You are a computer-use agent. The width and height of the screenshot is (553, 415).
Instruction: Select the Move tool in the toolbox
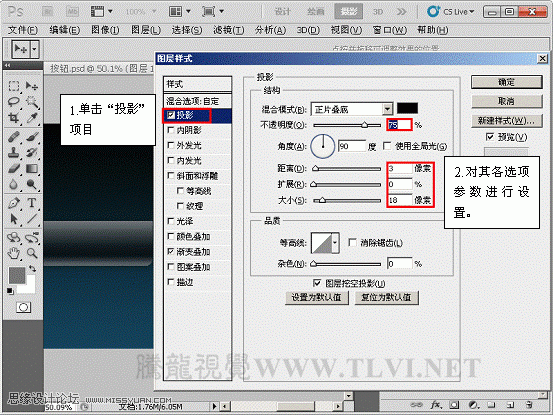(32, 86)
